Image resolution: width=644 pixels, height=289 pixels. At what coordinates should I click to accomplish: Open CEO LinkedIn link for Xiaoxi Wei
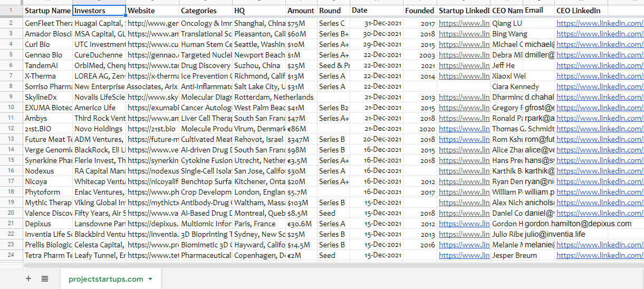[599, 76]
